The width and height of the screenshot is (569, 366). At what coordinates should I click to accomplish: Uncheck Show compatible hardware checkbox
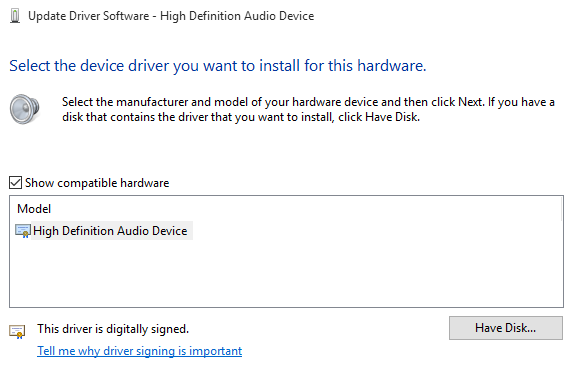tap(15, 182)
